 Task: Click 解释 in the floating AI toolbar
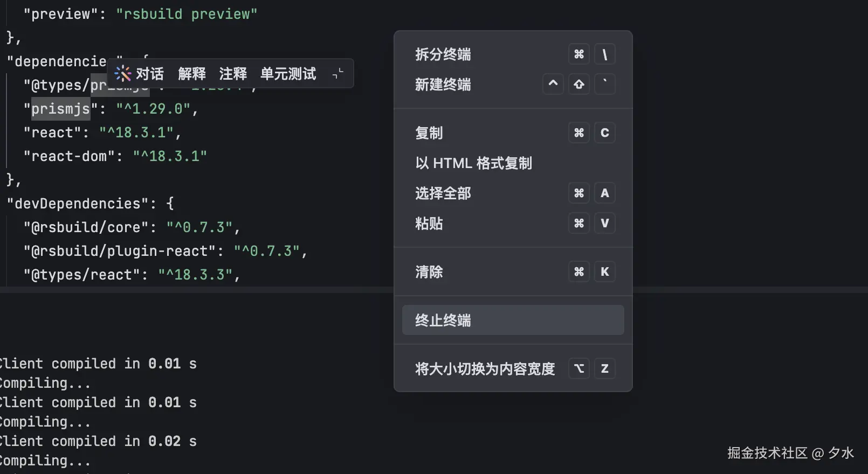coord(192,73)
